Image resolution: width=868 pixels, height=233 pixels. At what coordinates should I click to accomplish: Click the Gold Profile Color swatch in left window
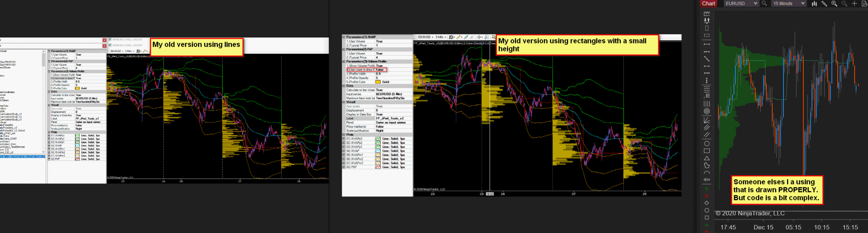(77, 88)
